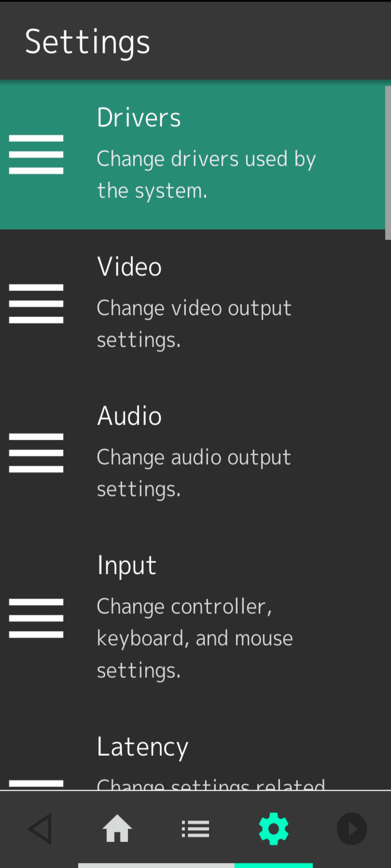This screenshot has height=868, width=391.
Task: Click 'Change audio output settings' description
Action: (x=194, y=473)
